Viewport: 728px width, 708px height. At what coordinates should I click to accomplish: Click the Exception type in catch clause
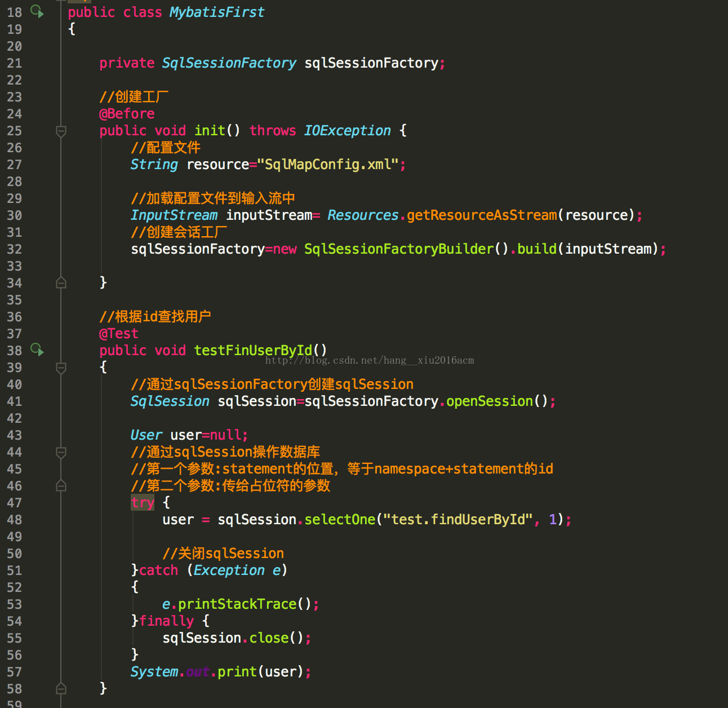229,570
